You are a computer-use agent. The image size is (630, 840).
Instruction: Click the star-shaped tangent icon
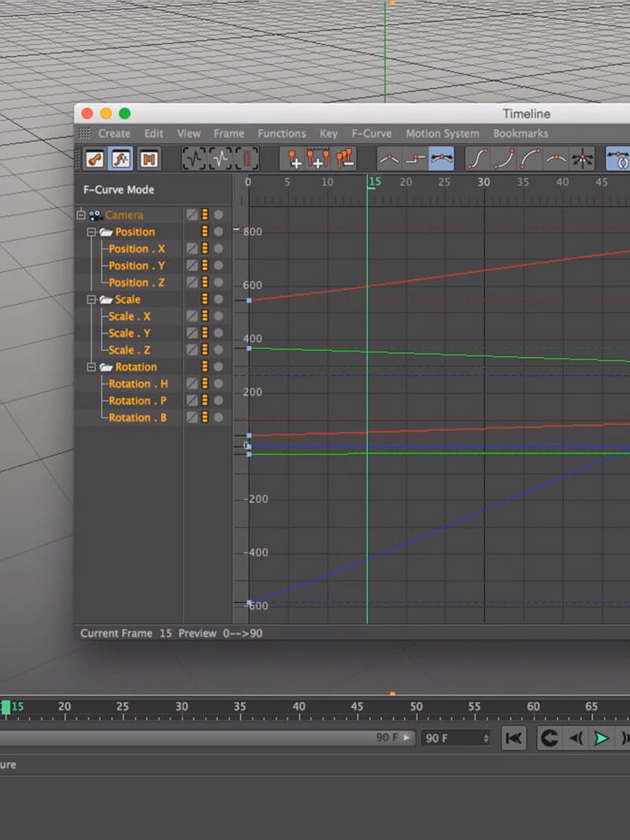pyautogui.click(x=583, y=159)
